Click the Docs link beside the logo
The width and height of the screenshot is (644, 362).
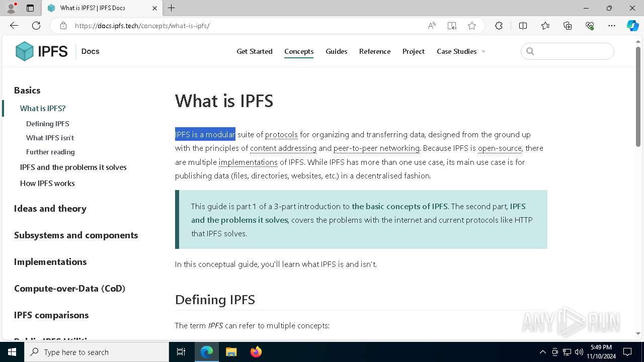pos(90,51)
